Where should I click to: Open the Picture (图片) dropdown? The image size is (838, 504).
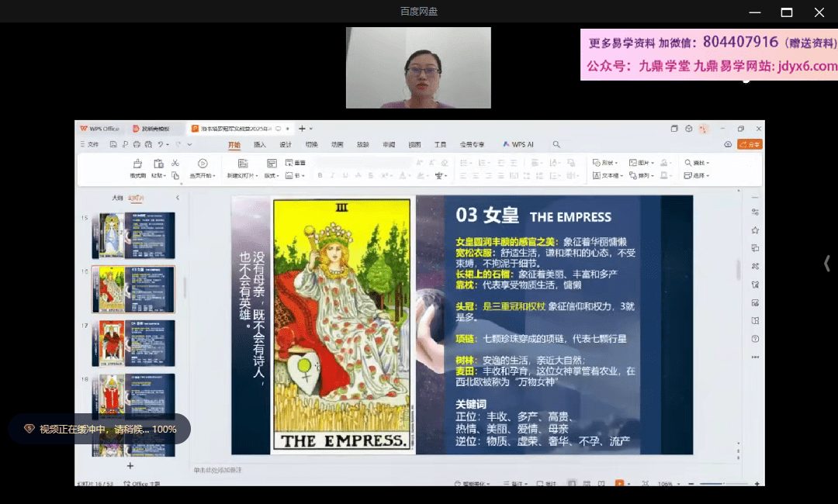coord(642,163)
